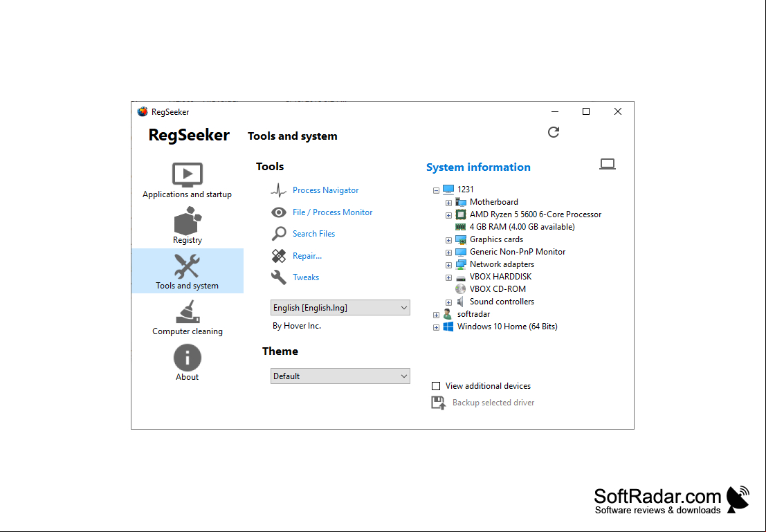Open the English language dropdown
This screenshot has width=766, height=532.
[x=340, y=308]
